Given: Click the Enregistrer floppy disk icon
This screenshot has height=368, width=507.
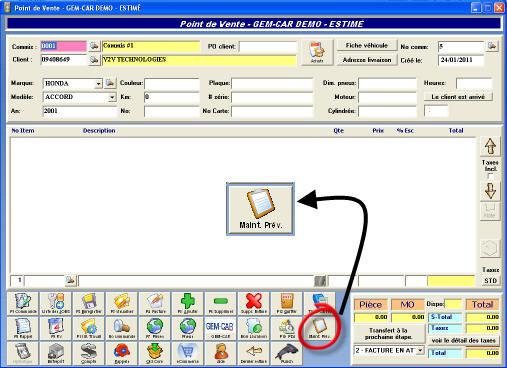Looking at the screenshot, I should tap(89, 303).
